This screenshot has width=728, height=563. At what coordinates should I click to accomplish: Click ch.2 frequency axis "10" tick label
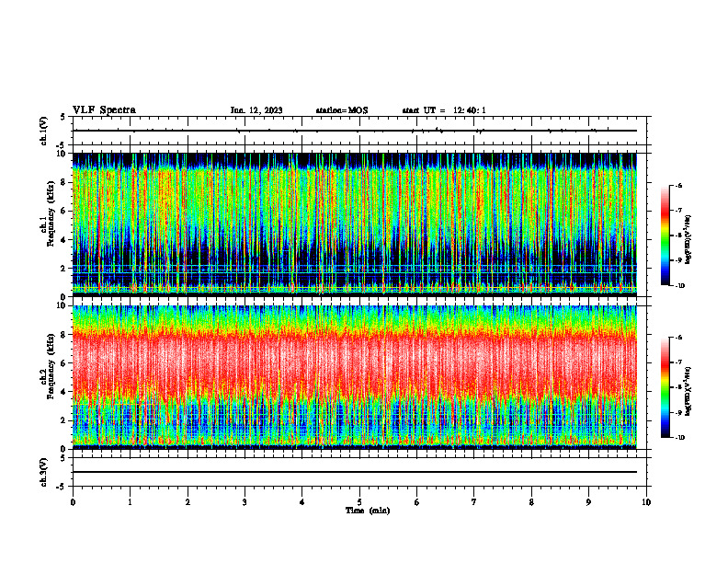[63, 305]
